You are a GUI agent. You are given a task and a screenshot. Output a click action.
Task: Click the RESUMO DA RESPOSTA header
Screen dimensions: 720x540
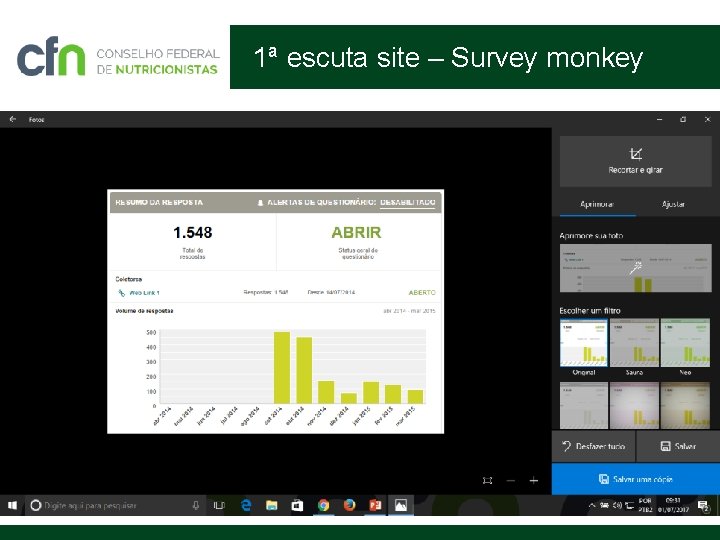[x=159, y=202]
